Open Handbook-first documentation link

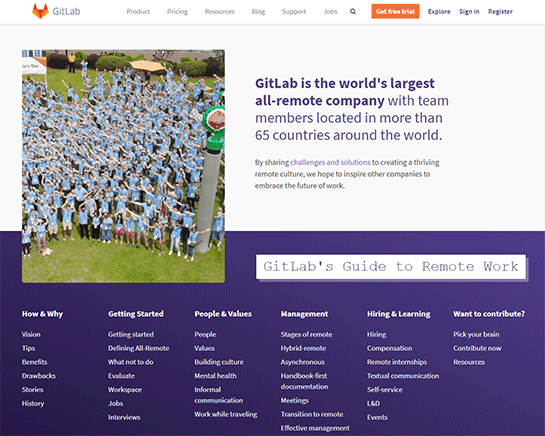coord(304,381)
